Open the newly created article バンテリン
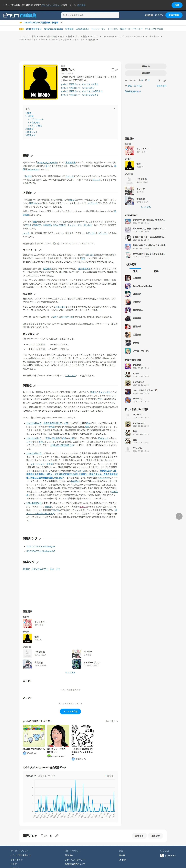 tap(138, 415)
